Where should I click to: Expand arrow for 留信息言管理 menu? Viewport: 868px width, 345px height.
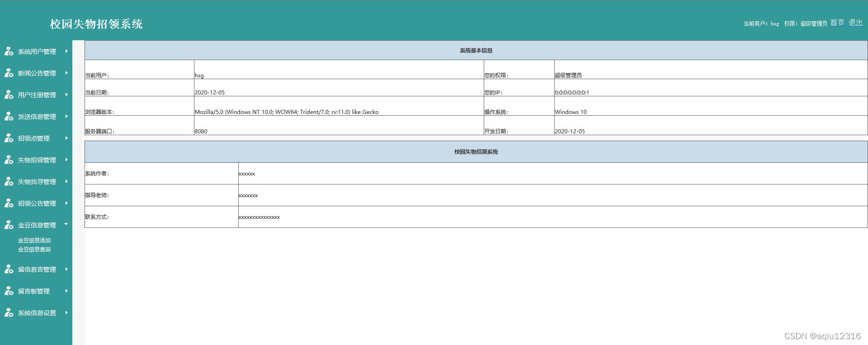tap(66, 269)
